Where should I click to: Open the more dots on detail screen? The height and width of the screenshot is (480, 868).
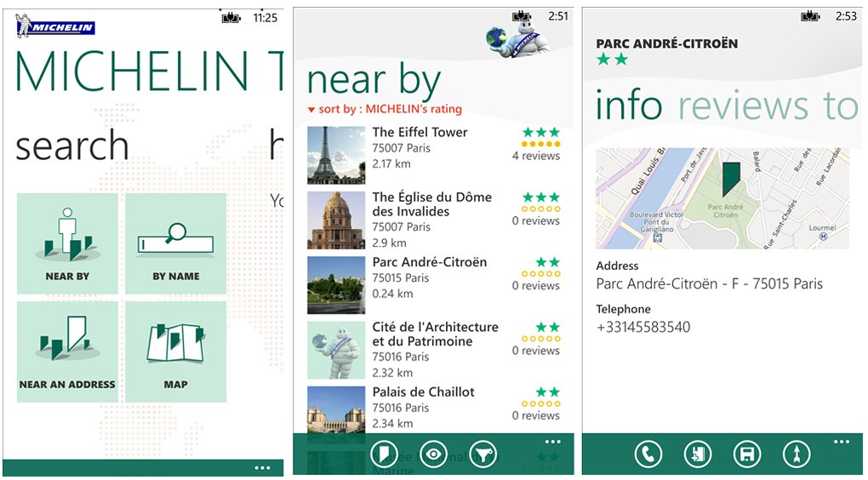[x=842, y=442]
